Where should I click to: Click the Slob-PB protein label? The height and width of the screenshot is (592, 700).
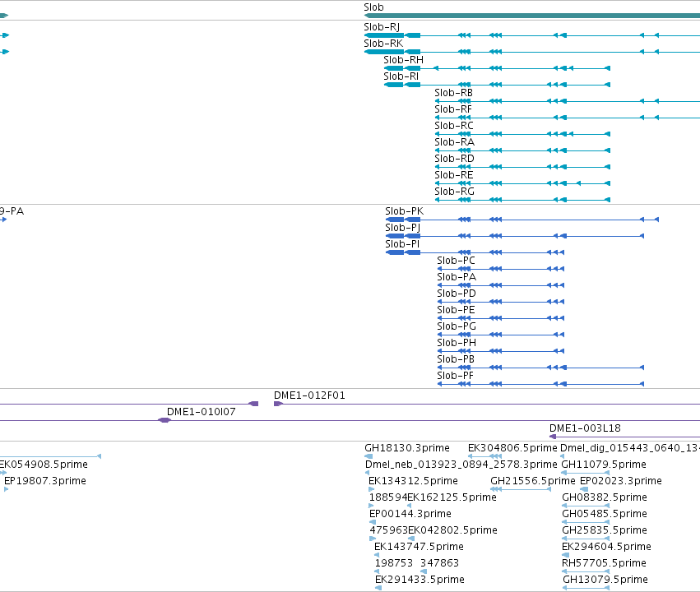tap(456, 359)
